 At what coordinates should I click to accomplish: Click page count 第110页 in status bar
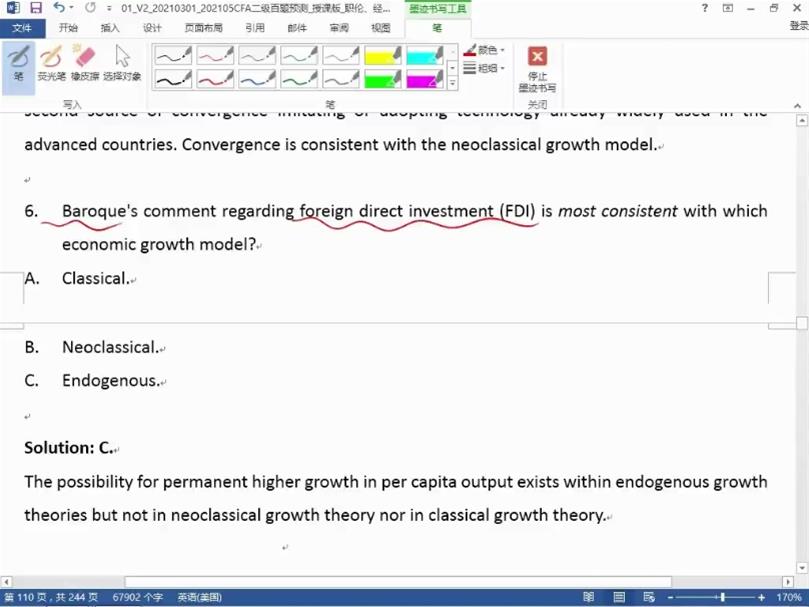pyautogui.click(x=51, y=598)
